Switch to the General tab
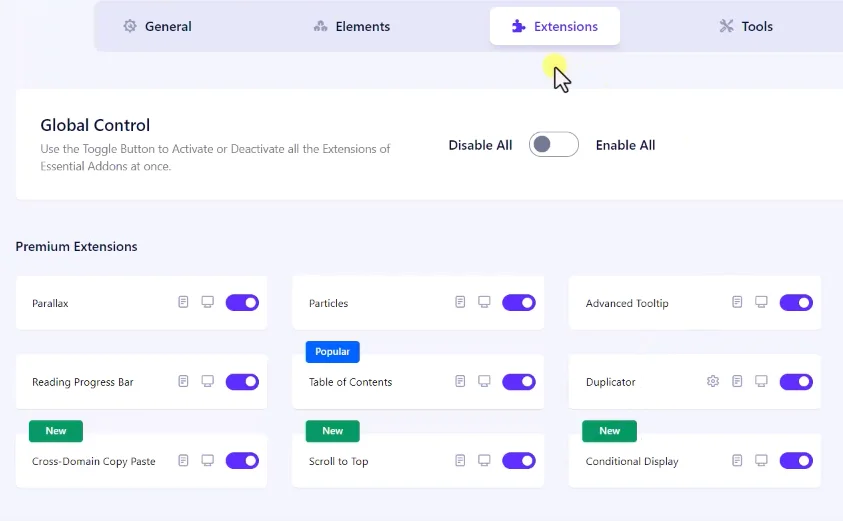The height and width of the screenshot is (521, 843). (157, 26)
